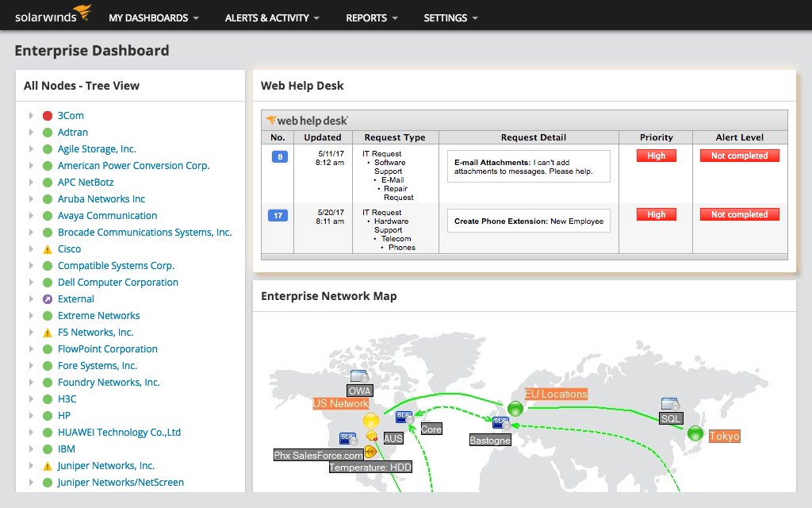Open the Reports dropdown menu

click(x=372, y=17)
